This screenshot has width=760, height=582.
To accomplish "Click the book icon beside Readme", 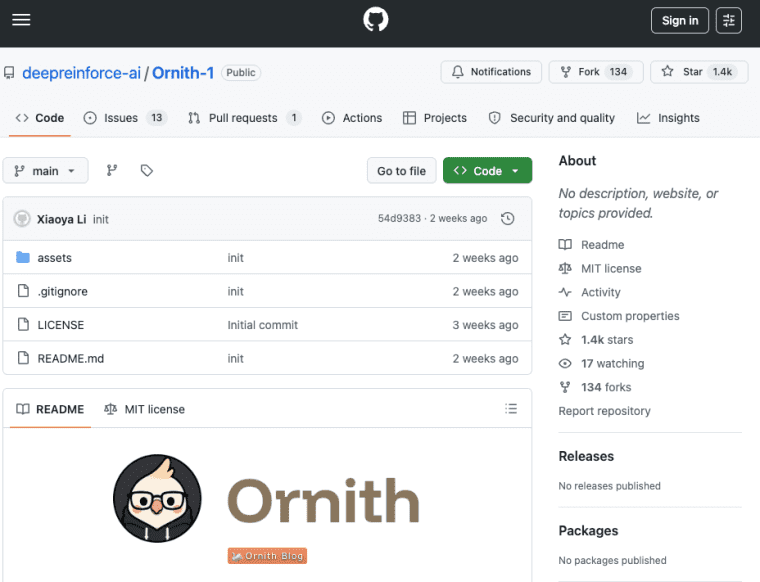I will pyautogui.click(x=565, y=244).
